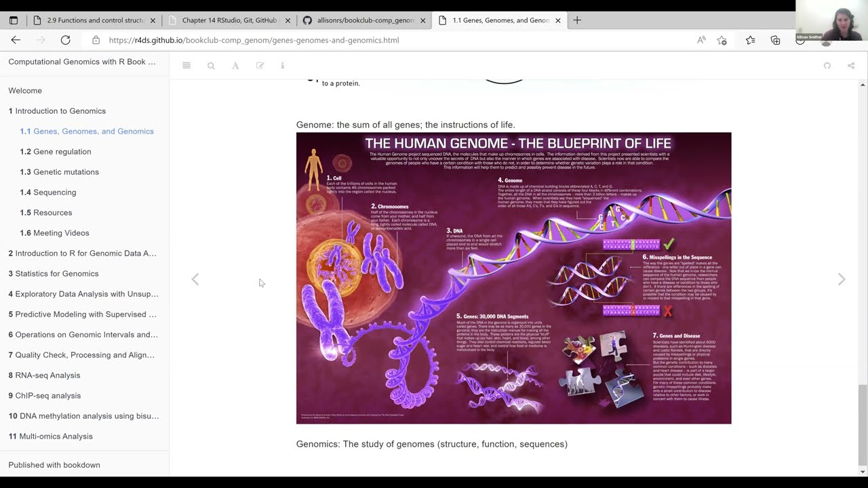Click the Human Genome blueprint infographic
The height and width of the screenshot is (488, 868).
[514, 278]
